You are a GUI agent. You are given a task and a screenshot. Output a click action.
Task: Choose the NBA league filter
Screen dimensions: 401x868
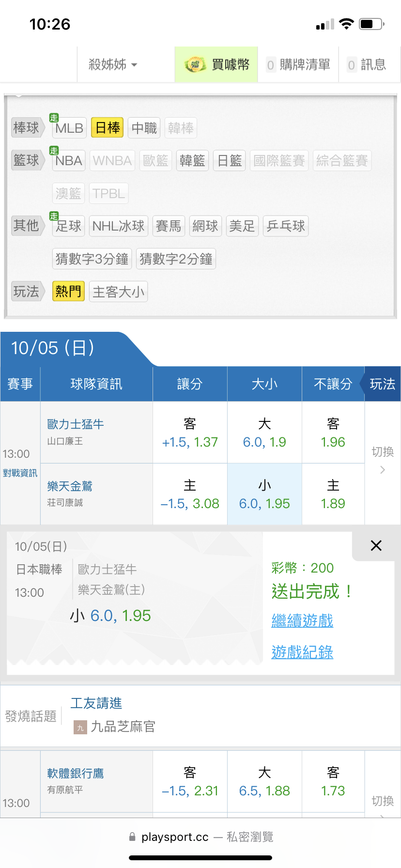(x=69, y=161)
